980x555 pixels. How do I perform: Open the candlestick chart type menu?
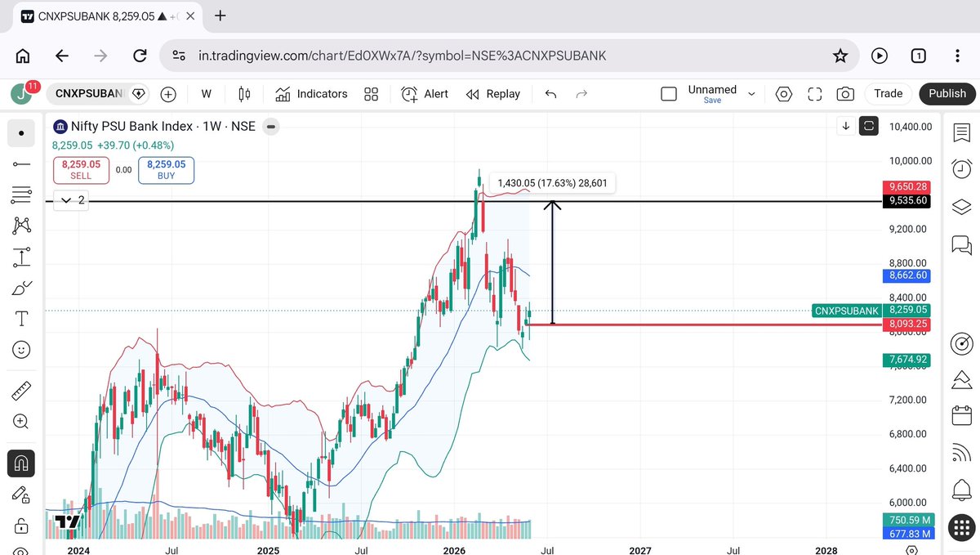click(244, 94)
